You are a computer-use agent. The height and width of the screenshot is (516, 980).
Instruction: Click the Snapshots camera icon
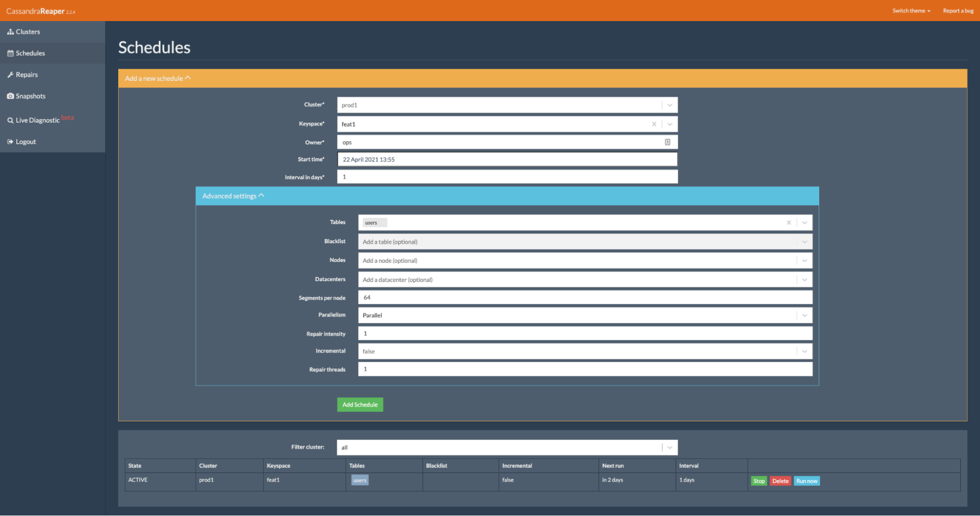(10, 96)
